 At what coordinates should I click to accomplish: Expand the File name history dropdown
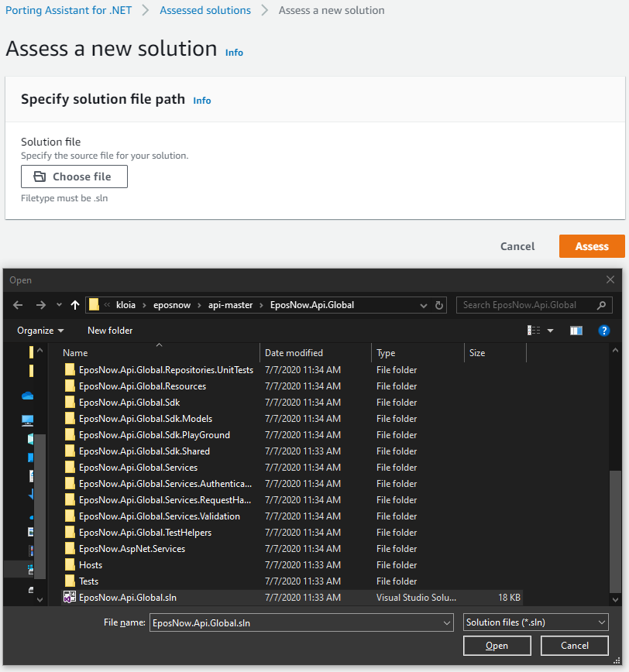pyautogui.click(x=447, y=622)
